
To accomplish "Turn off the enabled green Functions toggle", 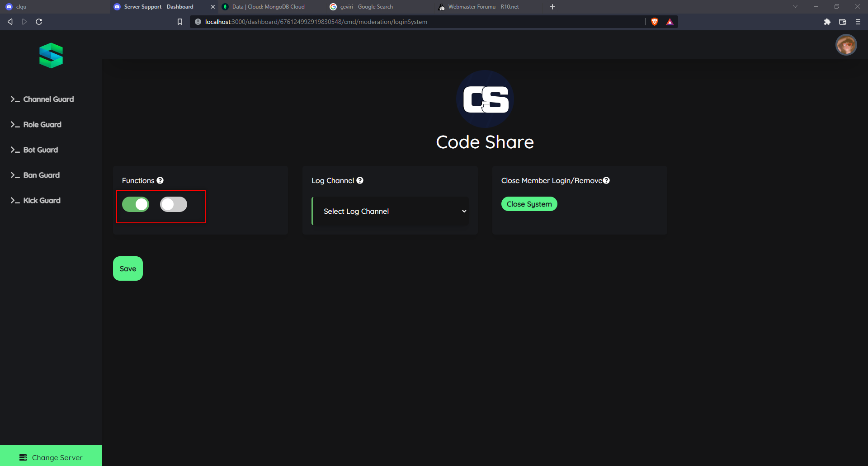I will [x=136, y=204].
